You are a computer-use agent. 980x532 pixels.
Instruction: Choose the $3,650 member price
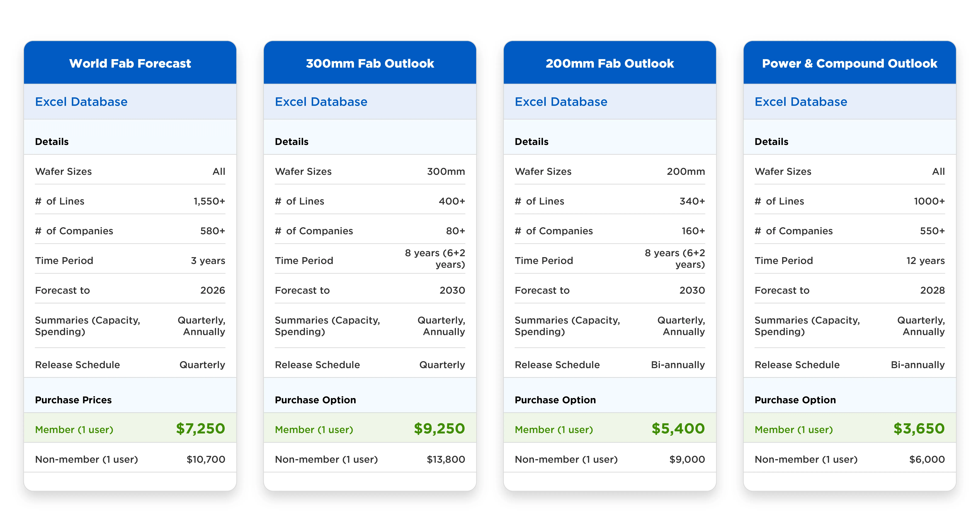919,429
